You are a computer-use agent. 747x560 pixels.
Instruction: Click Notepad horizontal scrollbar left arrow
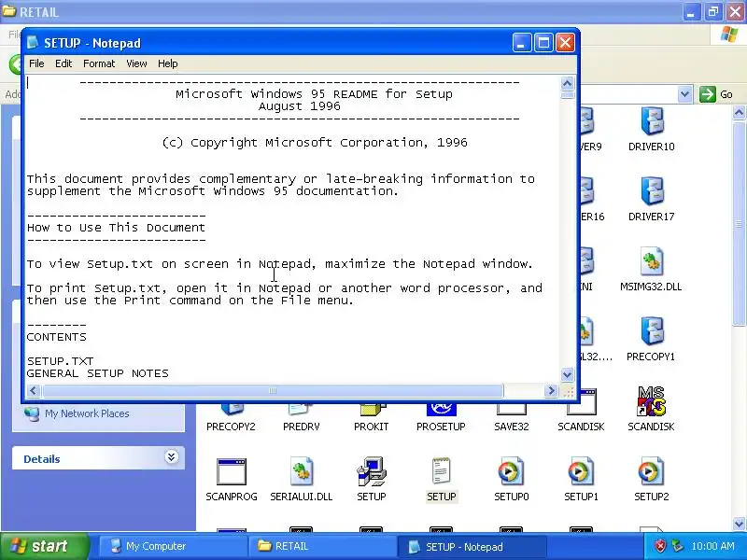(33, 391)
